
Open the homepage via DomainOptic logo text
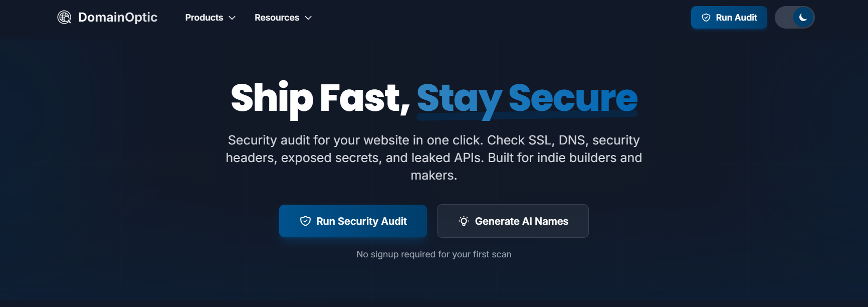(x=118, y=17)
